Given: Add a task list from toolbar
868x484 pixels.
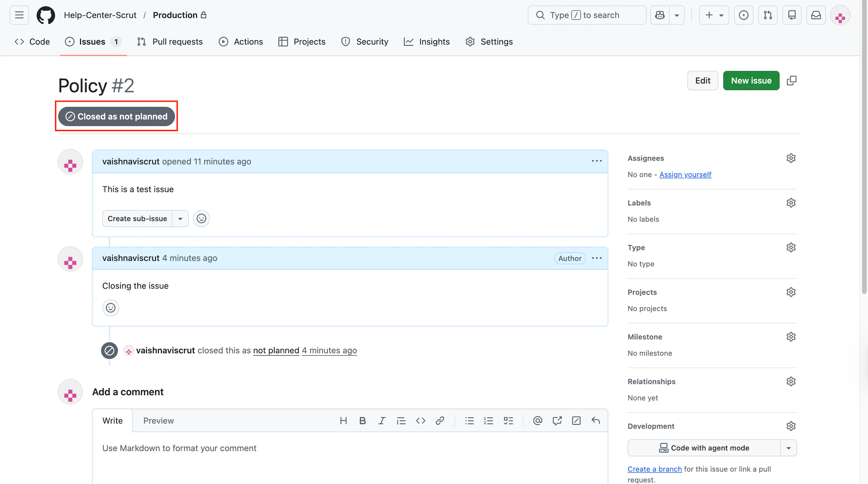Looking at the screenshot, I should [x=508, y=421].
